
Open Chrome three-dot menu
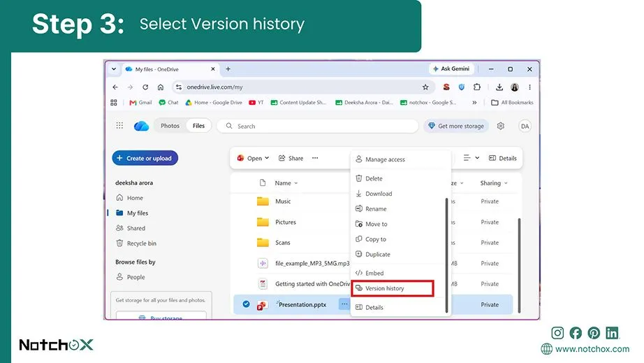(x=530, y=87)
